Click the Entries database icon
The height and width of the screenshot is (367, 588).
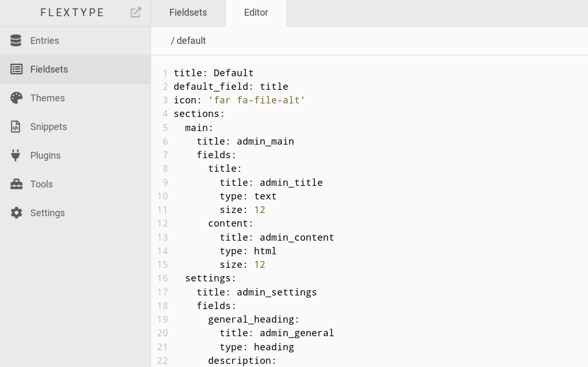(16, 40)
